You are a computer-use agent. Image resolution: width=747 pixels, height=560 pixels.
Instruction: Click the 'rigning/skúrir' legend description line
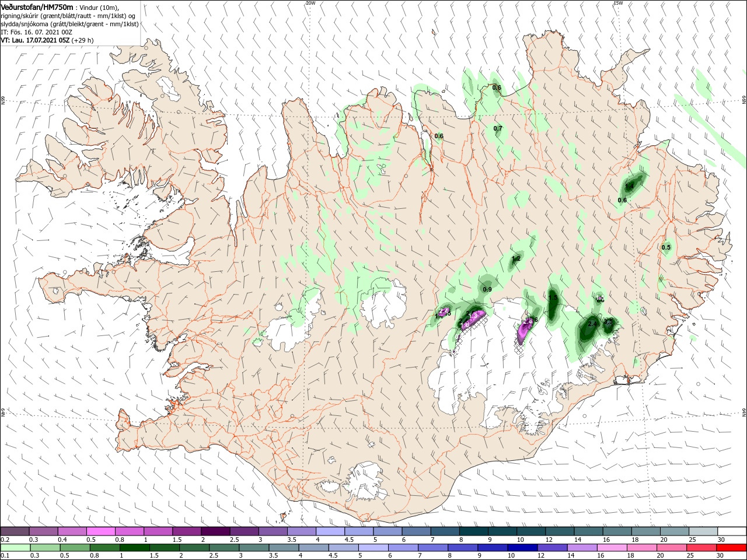[x=68, y=15]
